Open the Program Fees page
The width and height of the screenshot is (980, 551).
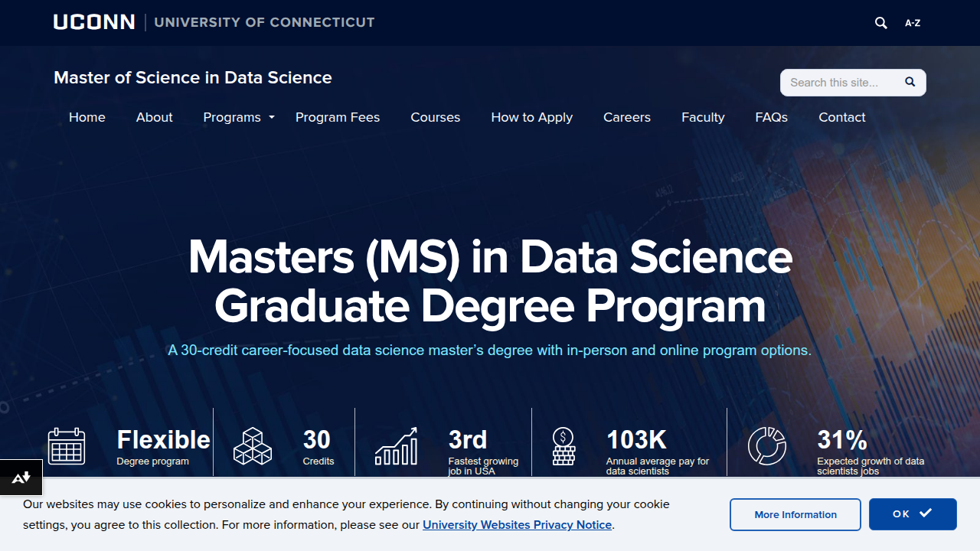pos(338,117)
